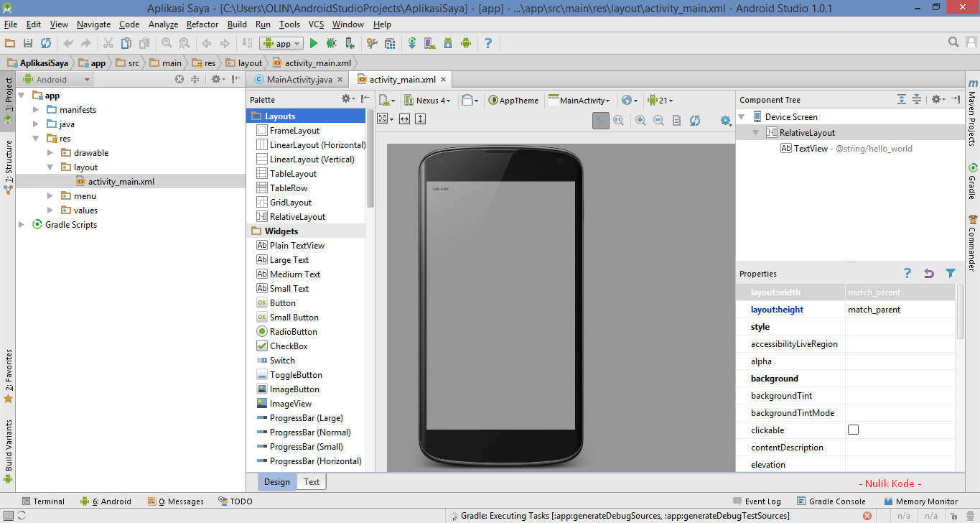
Task: Select the AppTheme theme toggle
Action: tap(513, 100)
